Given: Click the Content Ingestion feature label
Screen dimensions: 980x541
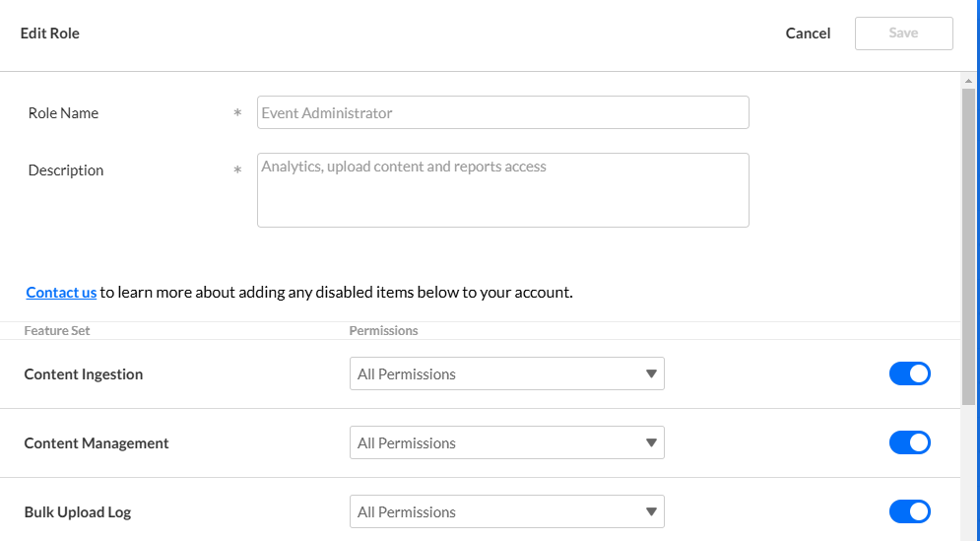Looking at the screenshot, I should tap(84, 374).
